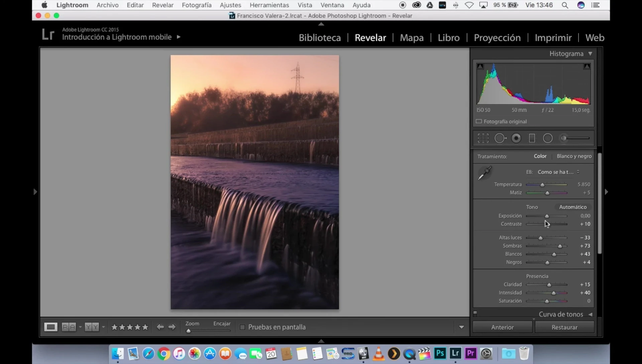Apply Automático tone adjustment
This screenshot has height=364, width=642.
coord(573,207)
